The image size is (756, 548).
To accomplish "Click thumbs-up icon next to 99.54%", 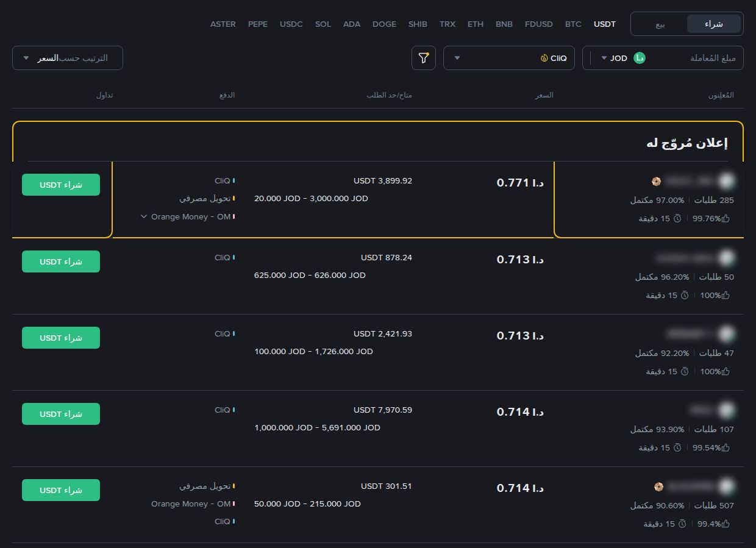I will click(x=726, y=447).
